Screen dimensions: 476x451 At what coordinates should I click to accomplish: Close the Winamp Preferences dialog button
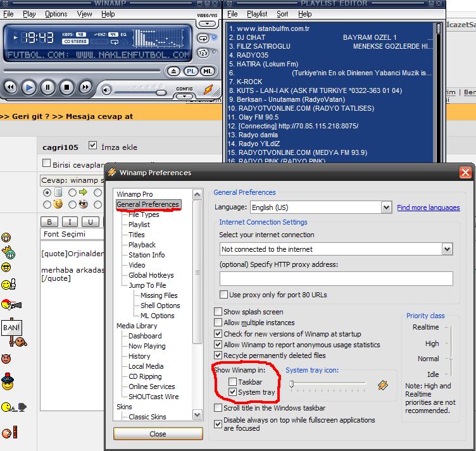(x=158, y=434)
